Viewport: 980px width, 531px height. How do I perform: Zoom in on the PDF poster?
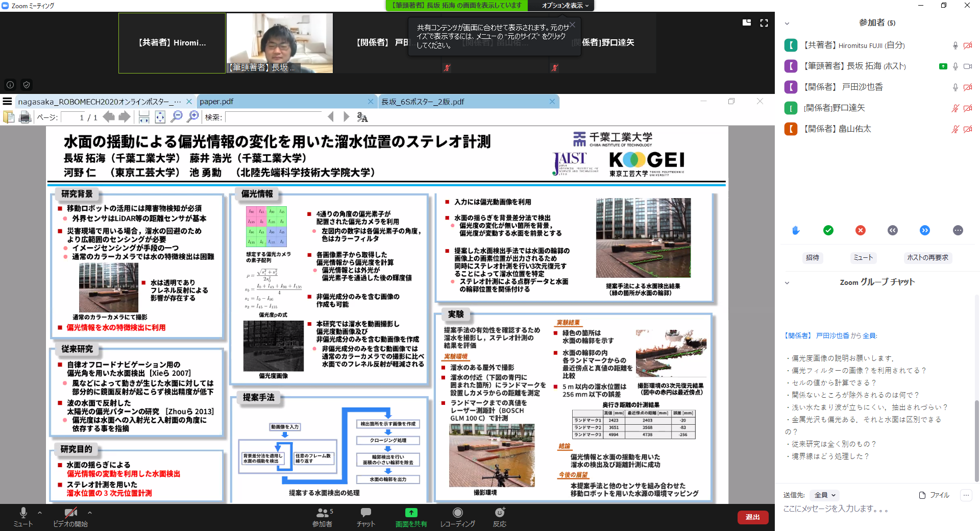click(x=193, y=117)
